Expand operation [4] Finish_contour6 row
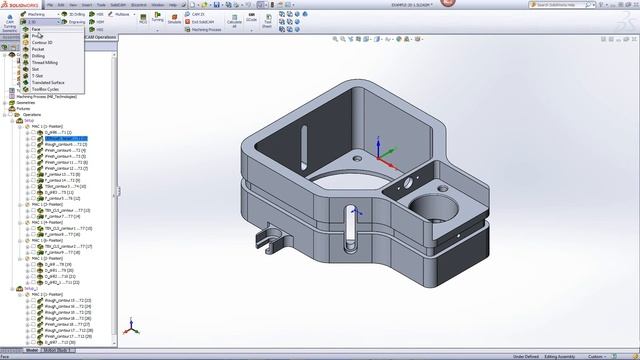 [27, 151]
